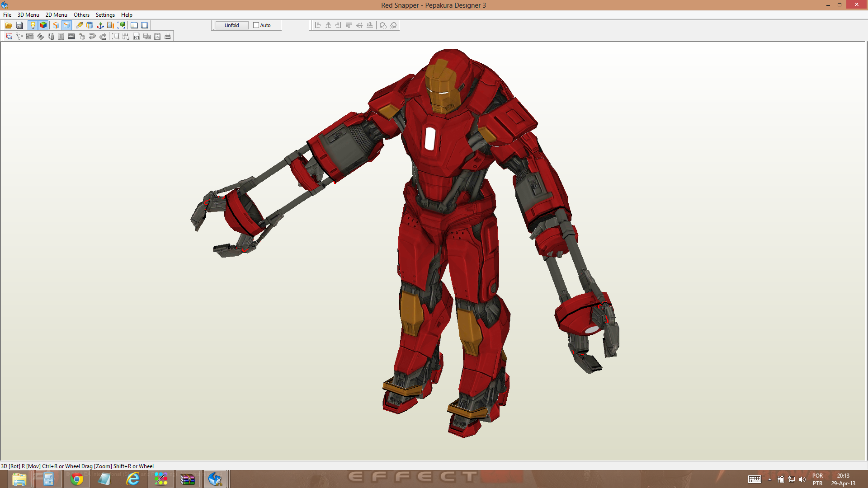Rotate 90 degrees clockwise icon
Screen dimensions: 868x488
(x=393, y=25)
